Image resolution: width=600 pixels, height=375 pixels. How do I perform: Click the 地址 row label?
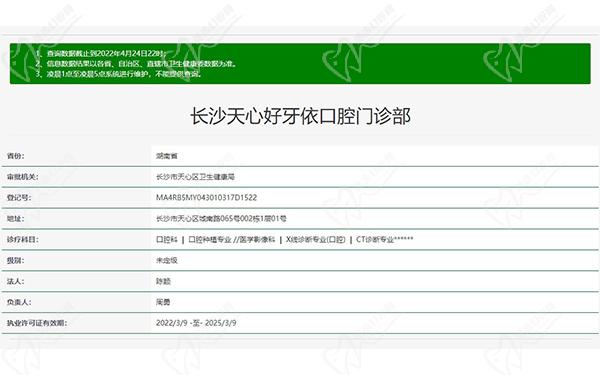pos(15,218)
